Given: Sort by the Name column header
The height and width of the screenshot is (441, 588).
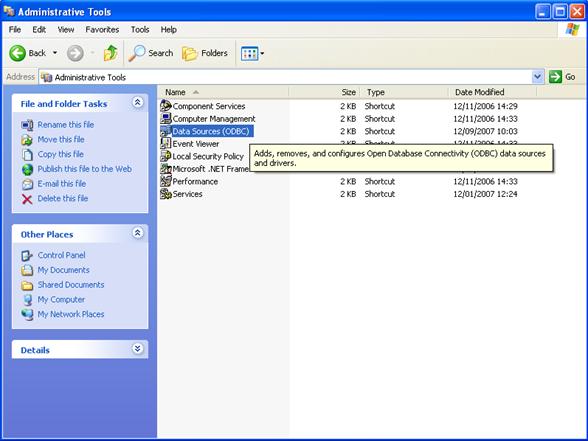Looking at the screenshot, I should pos(224,92).
